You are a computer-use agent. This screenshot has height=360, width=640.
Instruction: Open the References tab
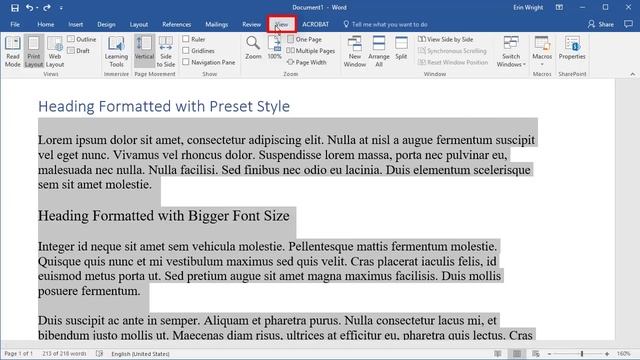click(x=176, y=24)
